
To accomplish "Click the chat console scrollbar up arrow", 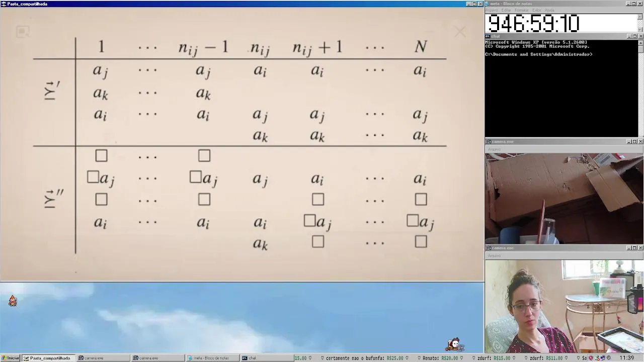I will click(640, 43).
